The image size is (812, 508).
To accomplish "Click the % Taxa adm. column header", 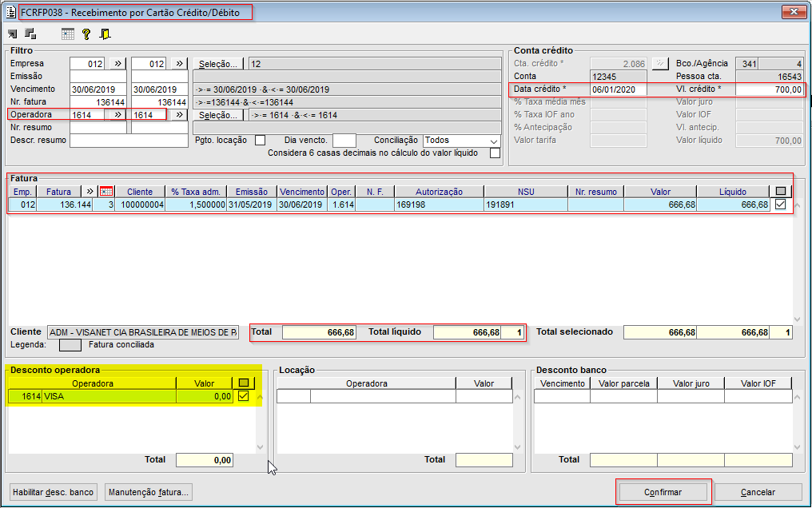I will pos(196,192).
